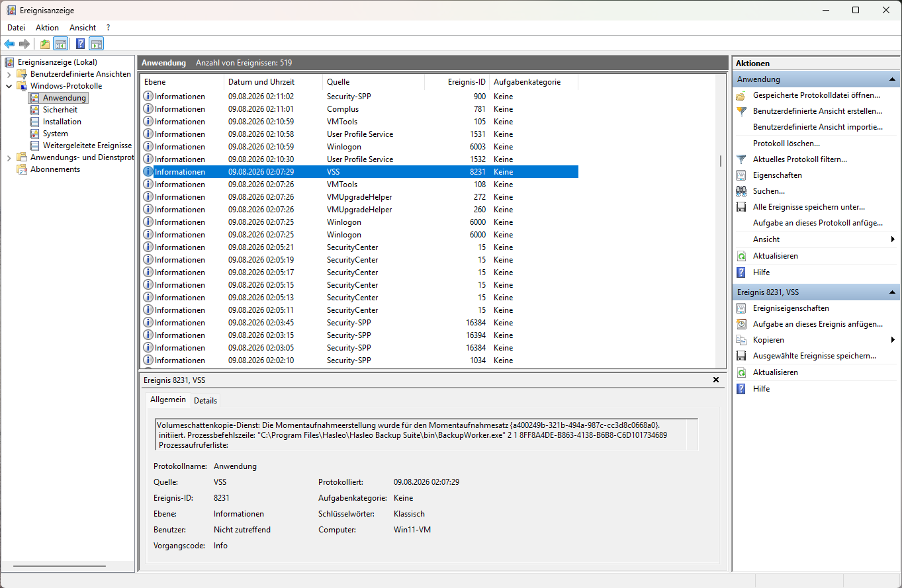Screen dimensions: 902x588
Task: Select the Security-SPP 1034 event row
Action: pyautogui.click(x=360, y=360)
